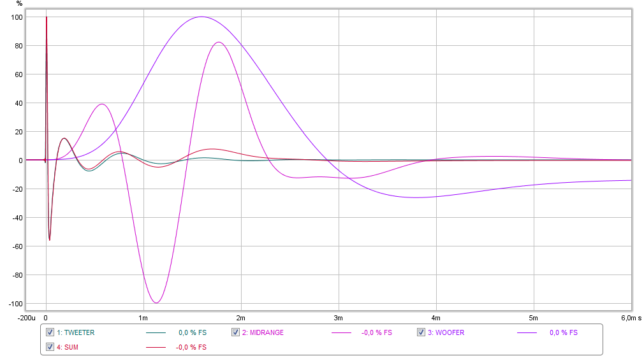644x356 pixels.
Task: Select the 4: SUM legend label
Action: tap(68, 347)
